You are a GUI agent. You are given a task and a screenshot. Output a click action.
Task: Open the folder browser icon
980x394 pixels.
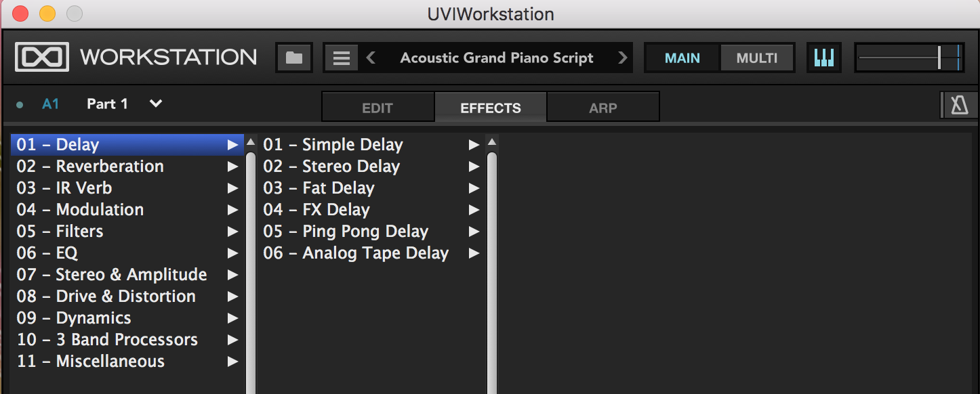(x=294, y=58)
